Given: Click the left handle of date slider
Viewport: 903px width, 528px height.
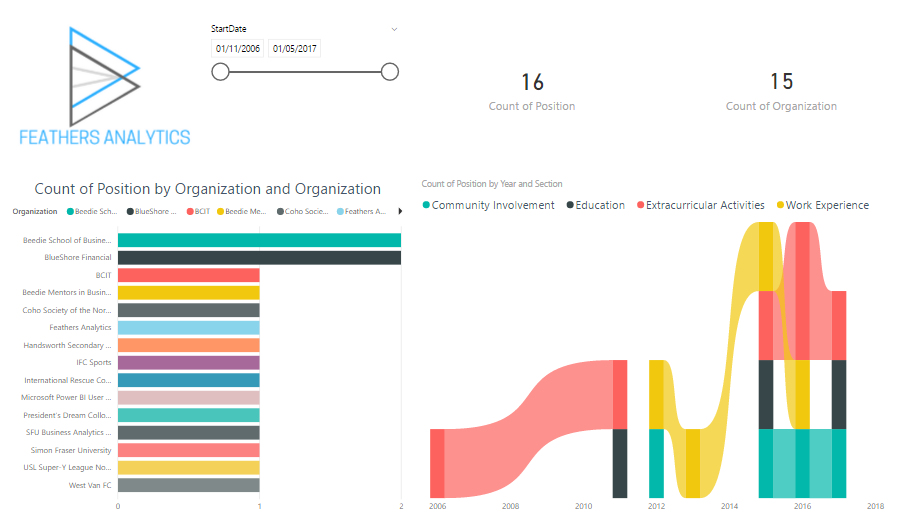Looking at the screenshot, I should coord(220,72).
